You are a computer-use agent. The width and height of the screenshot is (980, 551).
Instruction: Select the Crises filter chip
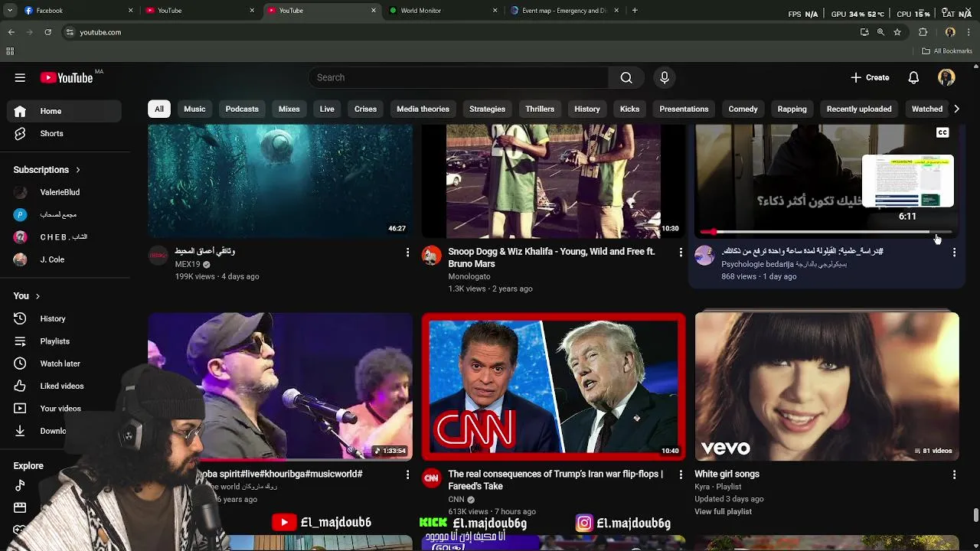point(365,109)
